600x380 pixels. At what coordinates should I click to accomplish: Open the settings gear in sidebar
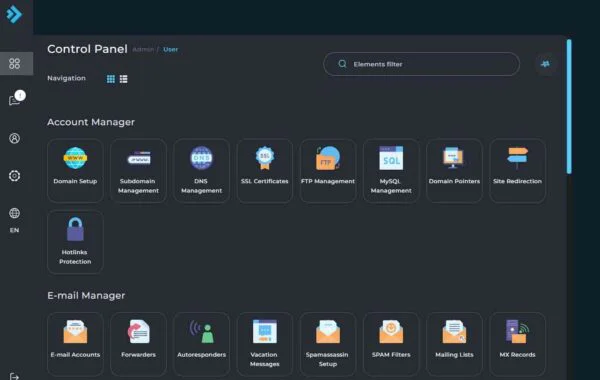15,176
